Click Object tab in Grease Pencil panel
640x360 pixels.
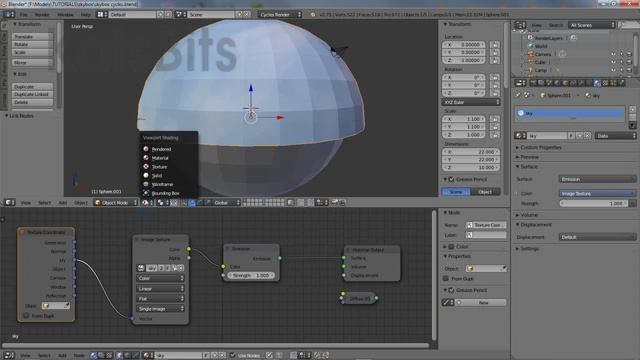coord(485,191)
